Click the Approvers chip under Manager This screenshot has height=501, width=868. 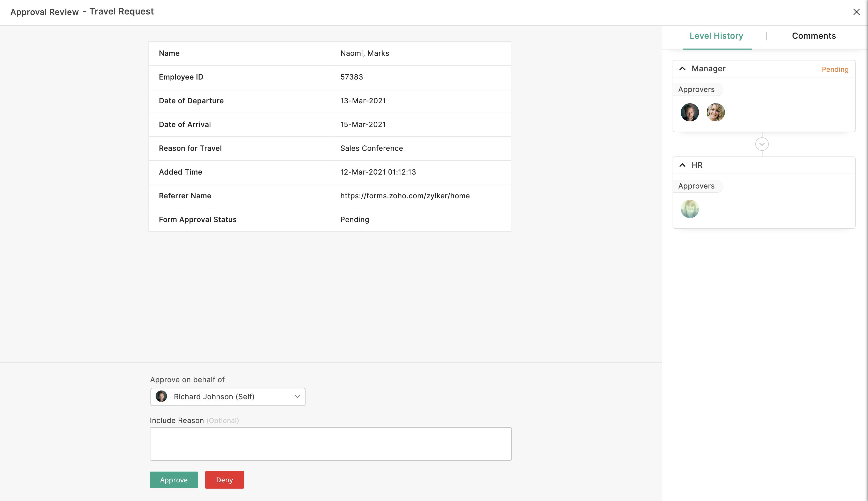click(697, 89)
